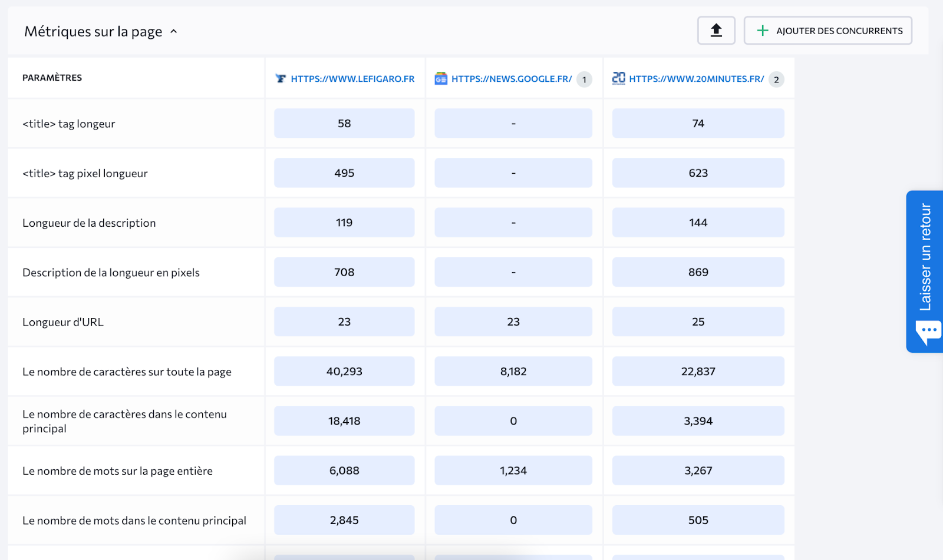943x560 pixels.
Task: Select the <title> tag longeur row label
Action: [69, 124]
